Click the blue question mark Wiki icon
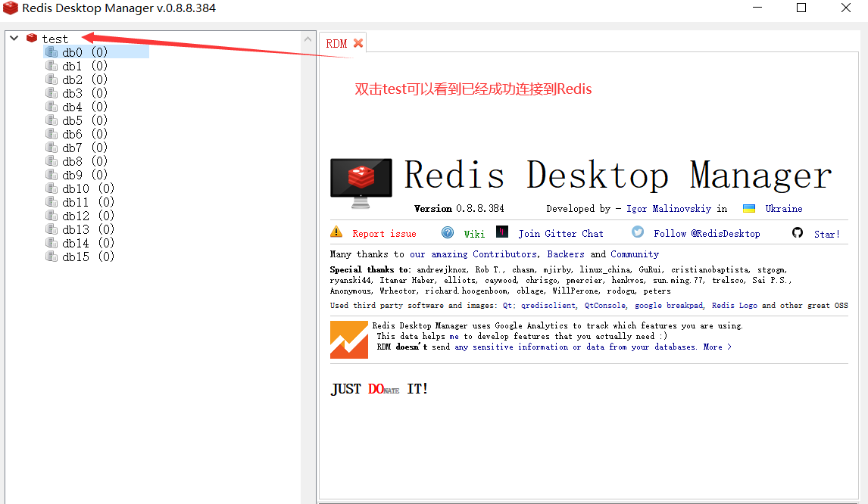Screen dimensions: 868x504 click(x=448, y=232)
